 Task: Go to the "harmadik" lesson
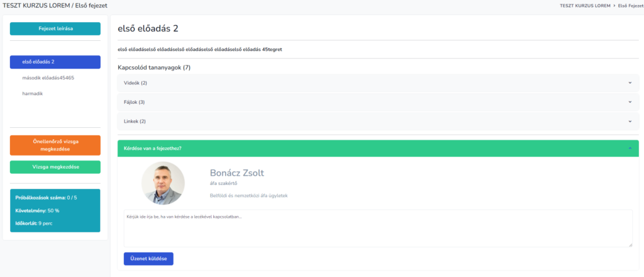click(33, 94)
